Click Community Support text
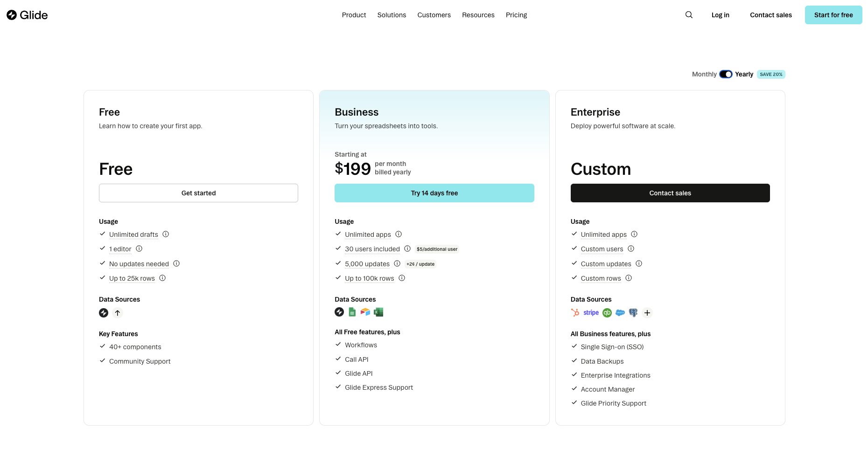 pyautogui.click(x=140, y=361)
